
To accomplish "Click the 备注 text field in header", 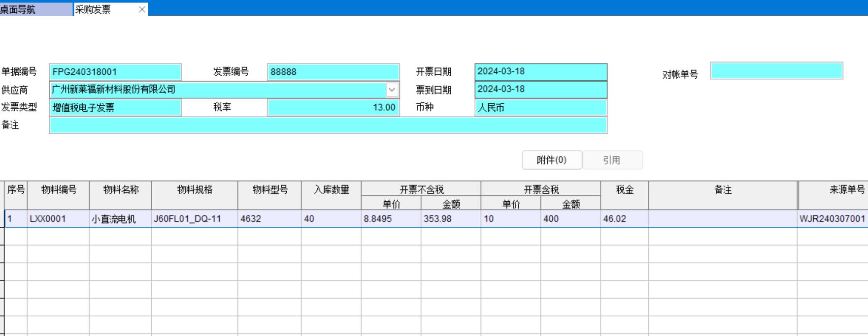I will coord(328,125).
